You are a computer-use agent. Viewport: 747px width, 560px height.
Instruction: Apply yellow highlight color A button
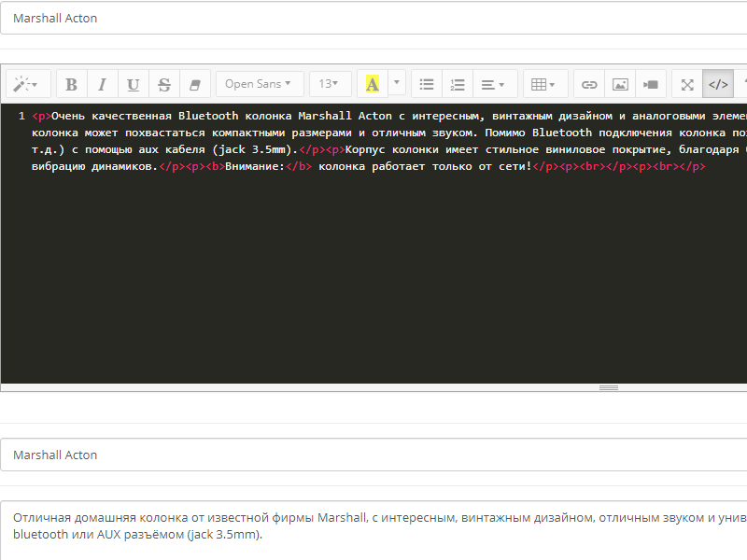point(373,84)
